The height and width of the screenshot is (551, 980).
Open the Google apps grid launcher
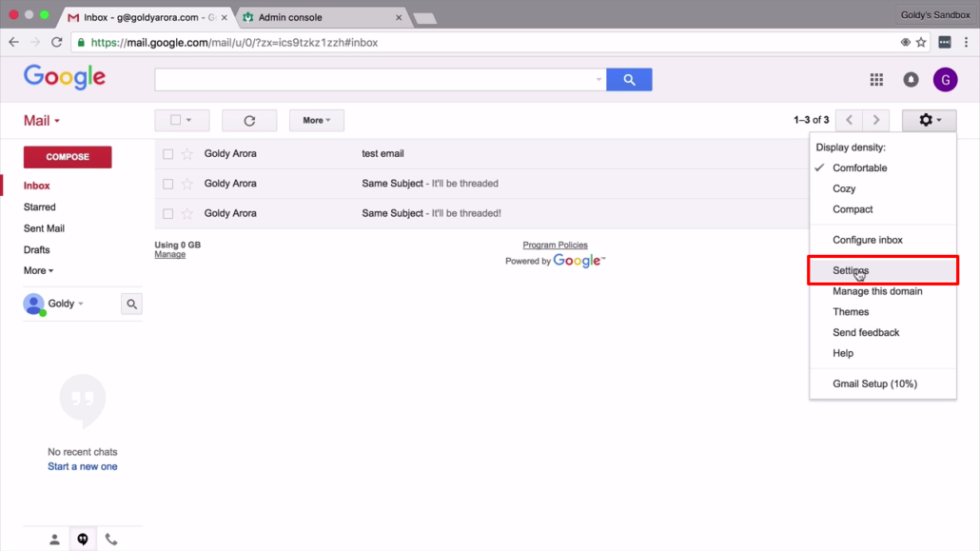875,80
